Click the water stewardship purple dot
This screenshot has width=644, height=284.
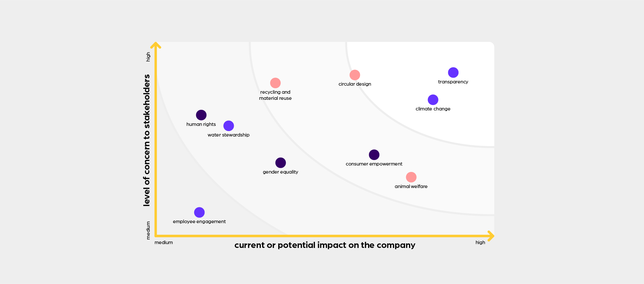[229, 126]
